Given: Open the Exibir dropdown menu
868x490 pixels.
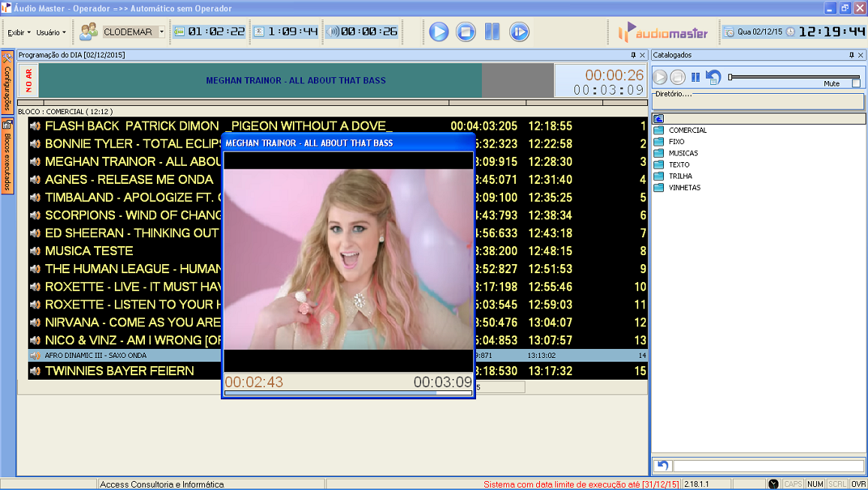Looking at the screenshot, I should coord(19,32).
